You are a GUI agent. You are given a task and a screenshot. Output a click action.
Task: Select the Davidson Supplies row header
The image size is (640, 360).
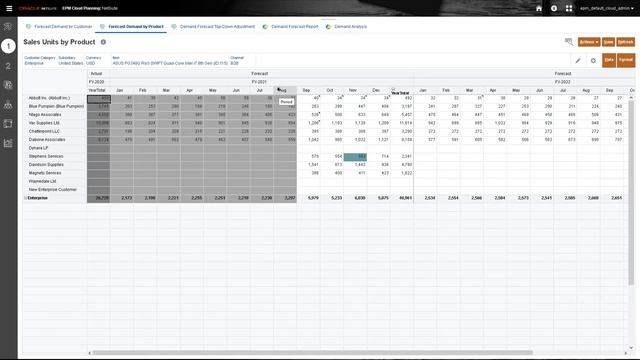coord(55,164)
